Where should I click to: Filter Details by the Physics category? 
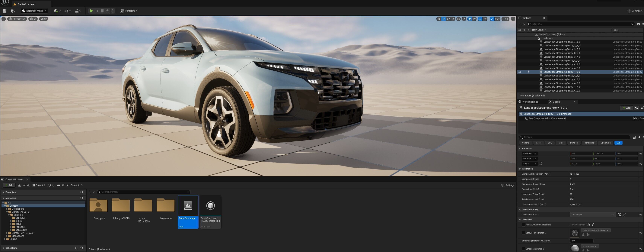pyautogui.click(x=574, y=143)
